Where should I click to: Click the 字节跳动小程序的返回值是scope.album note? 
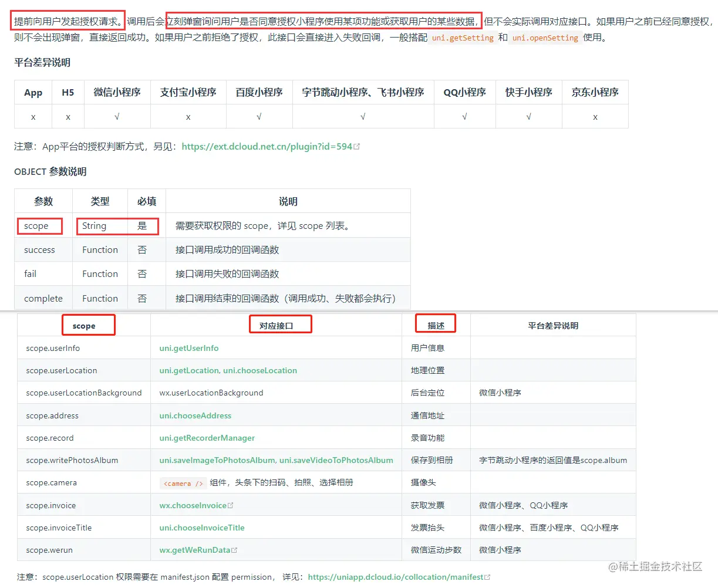pyautogui.click(x=553, y=460)
